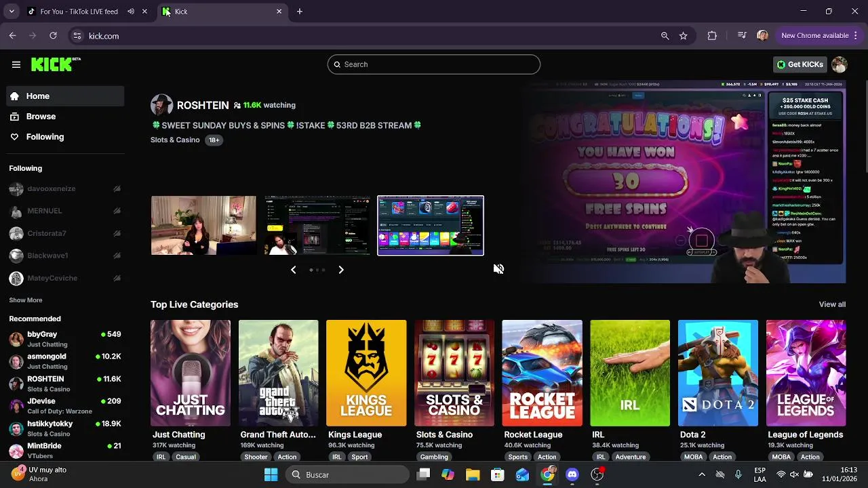
Task: Open Following in sidebar
Action: [65, 137]
